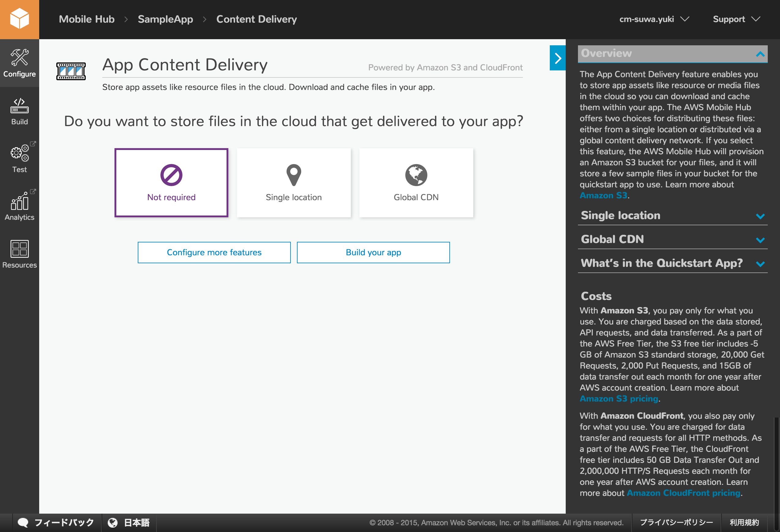Click the globe language icon in the footer
Viewport: 780px width, 532px height.
113,522
